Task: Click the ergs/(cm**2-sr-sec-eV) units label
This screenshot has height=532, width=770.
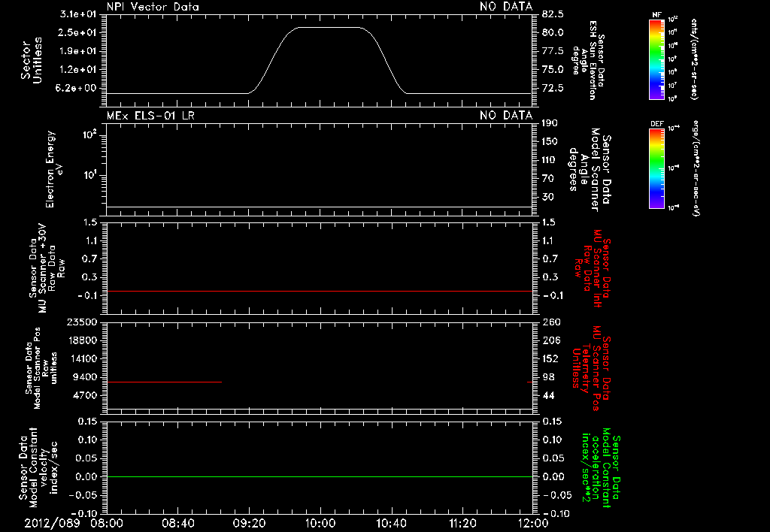Action: [x=696, y=168]
